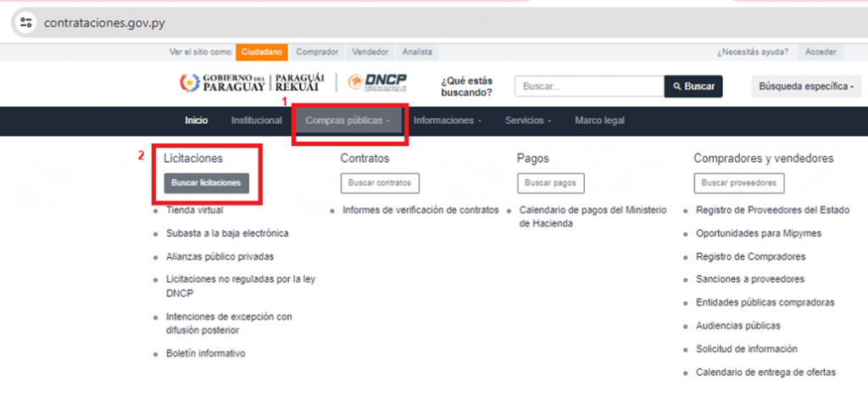The width and height of the screenshot is (868, 398).
Task: Open the Servicios dropdown menu
Action: [528, 121]
